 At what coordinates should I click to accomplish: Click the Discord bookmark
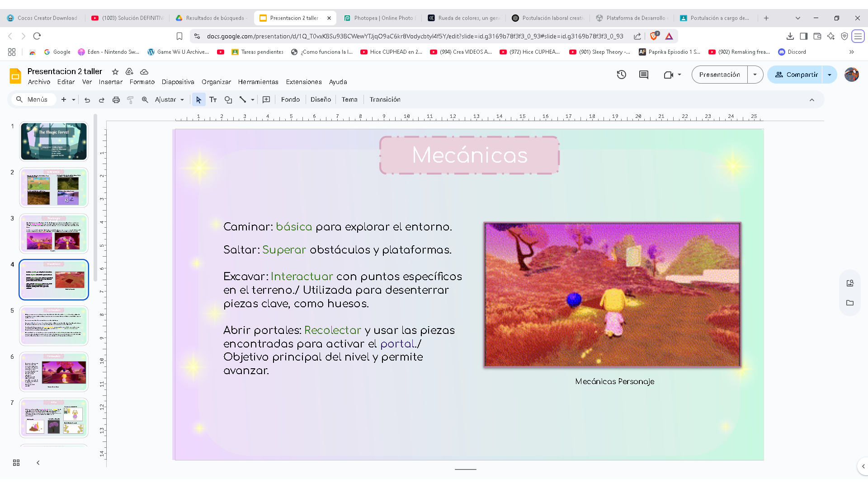(x=792, y=52)
